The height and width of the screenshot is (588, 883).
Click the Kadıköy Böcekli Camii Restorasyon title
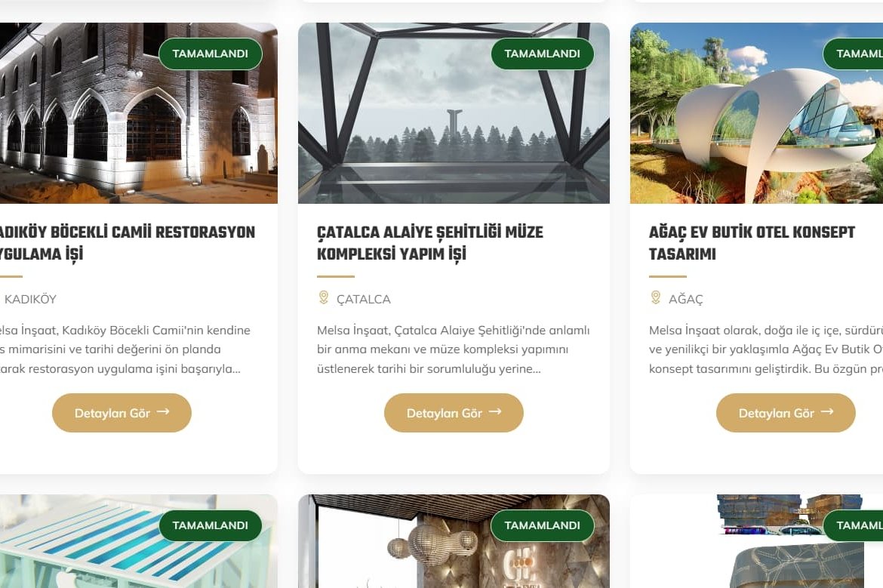point(127,243)
